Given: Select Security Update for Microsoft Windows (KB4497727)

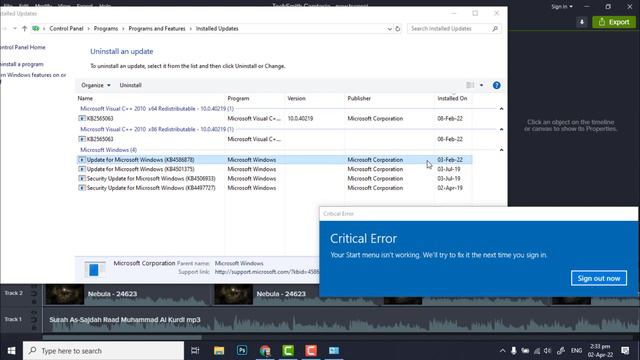Looking at the screenshot, I should click(x=274, y=188).
